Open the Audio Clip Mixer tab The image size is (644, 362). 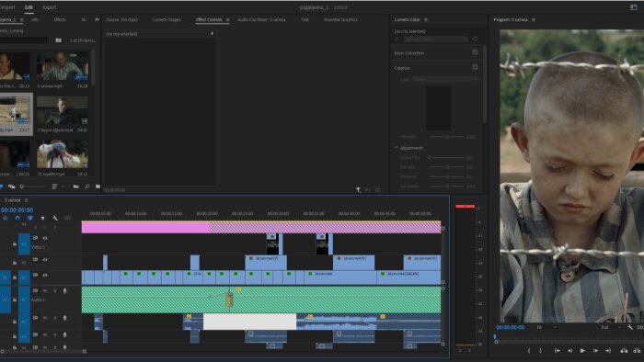(x=261, y=19)
